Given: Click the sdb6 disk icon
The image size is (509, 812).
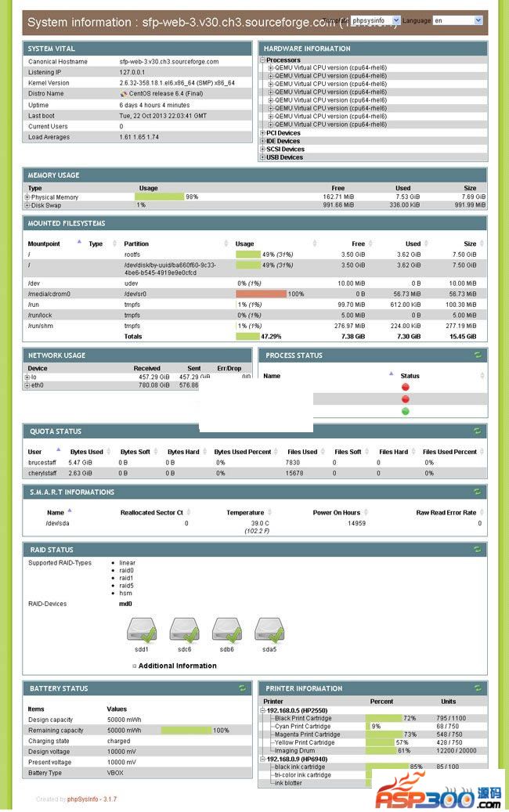Looking at the screenshot, I should (227, 629).
